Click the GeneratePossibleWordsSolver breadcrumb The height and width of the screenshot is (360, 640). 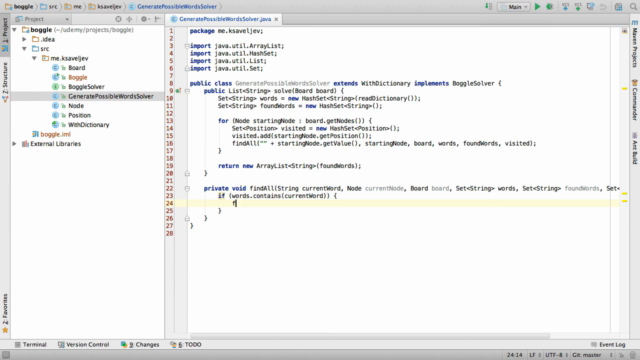tap(173, 7)
